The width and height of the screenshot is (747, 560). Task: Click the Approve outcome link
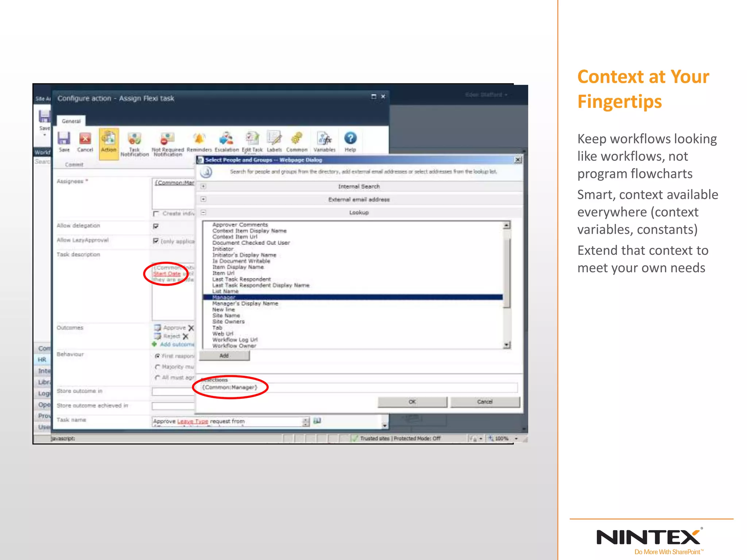coord(174,328)
